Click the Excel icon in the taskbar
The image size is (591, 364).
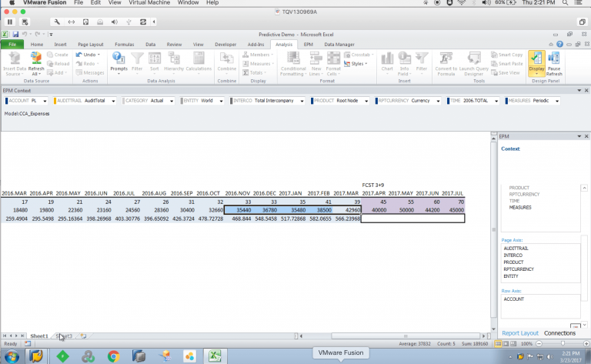pos(215,356)
